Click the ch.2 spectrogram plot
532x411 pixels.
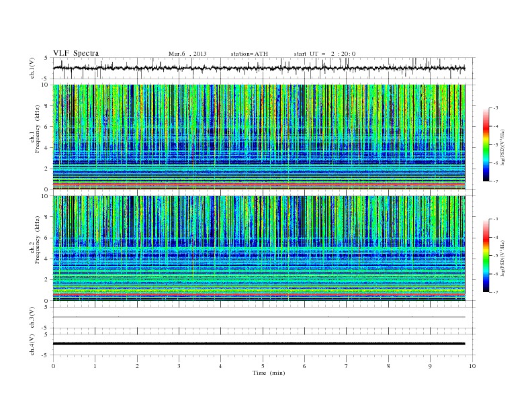point(259,248)
